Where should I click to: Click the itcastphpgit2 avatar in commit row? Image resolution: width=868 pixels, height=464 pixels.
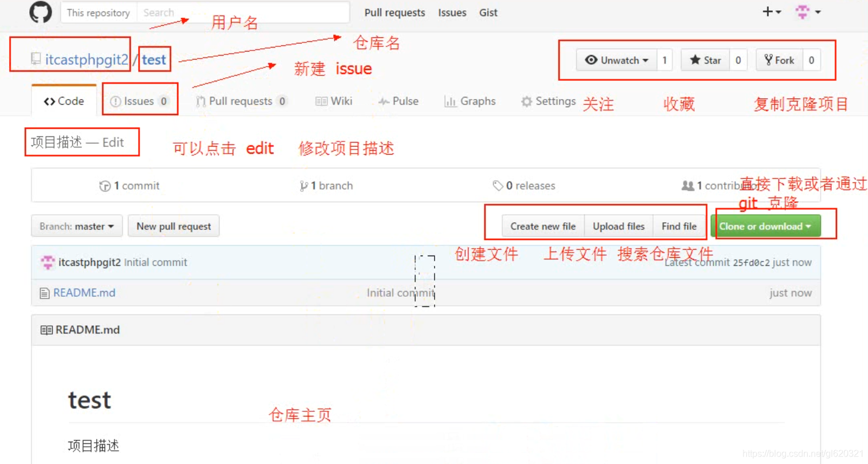point(48,262)
